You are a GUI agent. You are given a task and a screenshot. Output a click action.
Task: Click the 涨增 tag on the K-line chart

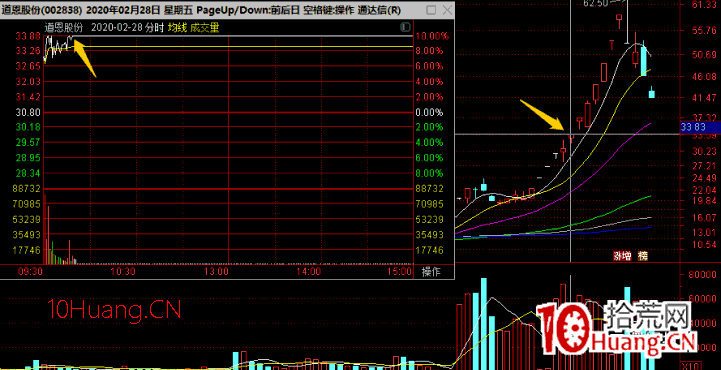(622, 256)
